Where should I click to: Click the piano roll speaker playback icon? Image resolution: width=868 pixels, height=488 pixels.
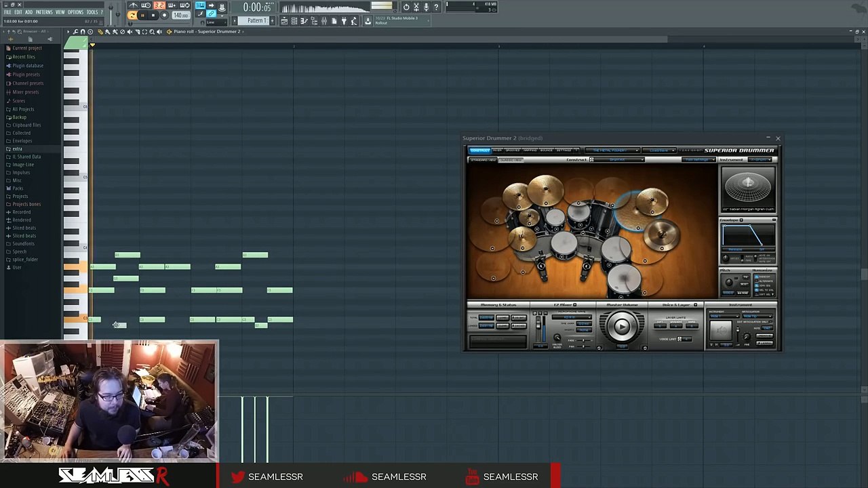pyautogui.click(x=159, y=32)
